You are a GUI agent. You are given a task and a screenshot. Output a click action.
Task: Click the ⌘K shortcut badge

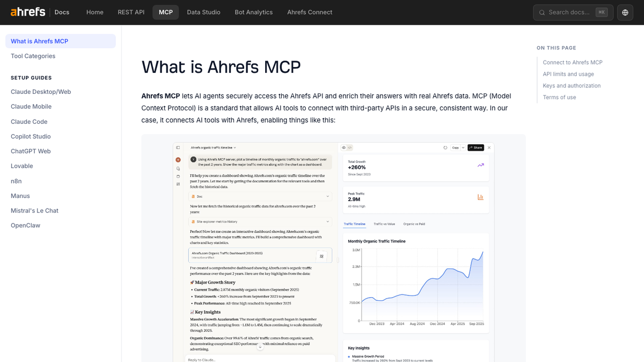[x=602, y=12]
